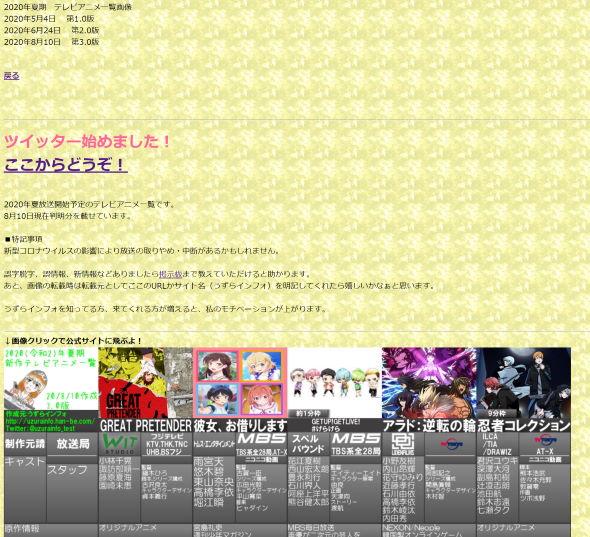This screenshot has width=590, height=537.
Task: Click the アラド：逆転の輪 title text
Action: point(429,426)
